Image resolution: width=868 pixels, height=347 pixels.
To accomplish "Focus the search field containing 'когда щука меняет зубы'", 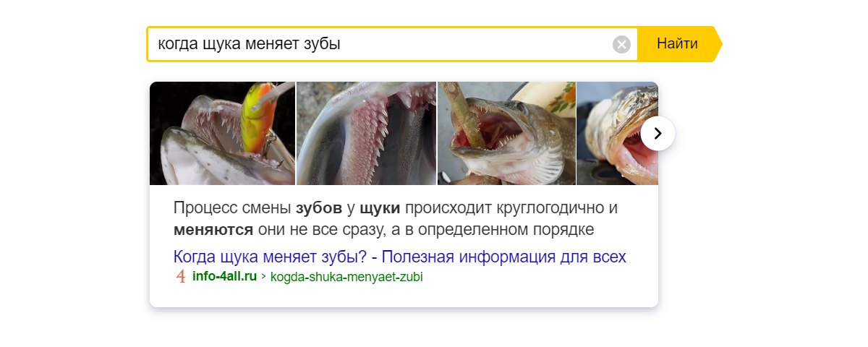I will point(380,44).
